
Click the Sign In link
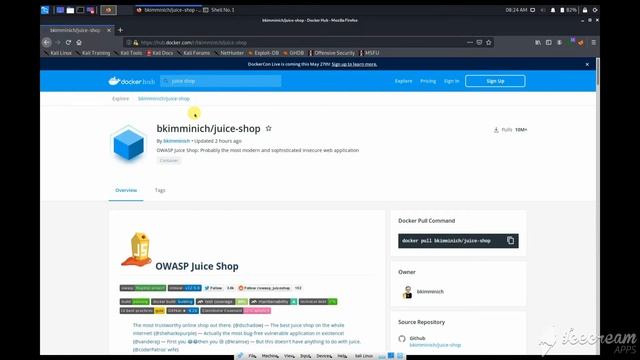point(451,81)
